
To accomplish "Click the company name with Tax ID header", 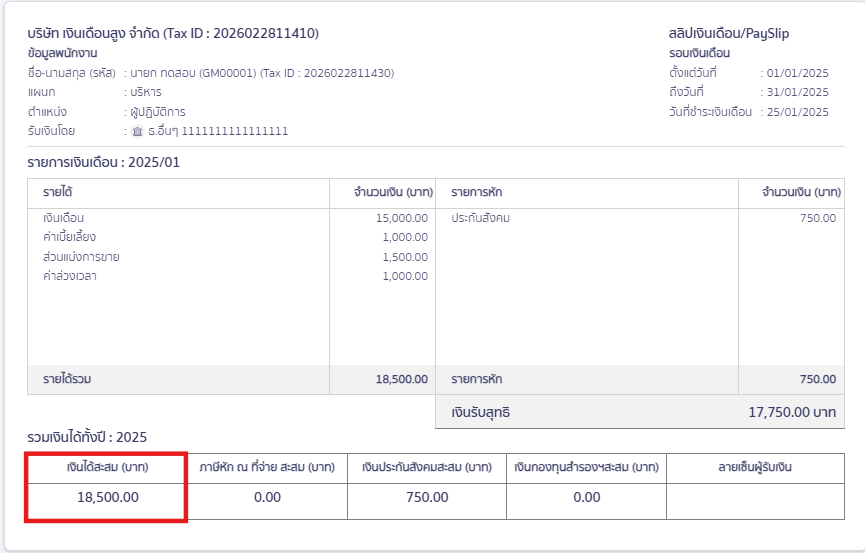I will pyautogui.click(x=173, y=33).
